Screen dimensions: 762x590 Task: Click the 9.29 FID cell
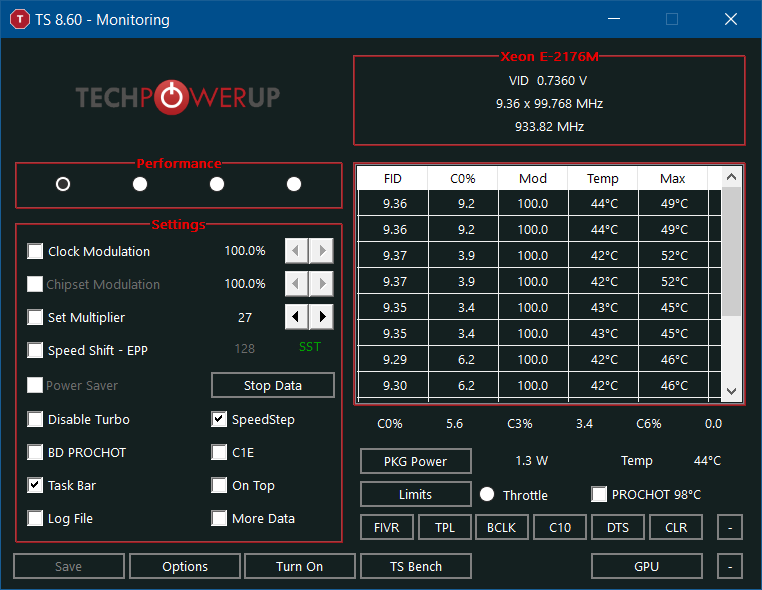(394, 360)
